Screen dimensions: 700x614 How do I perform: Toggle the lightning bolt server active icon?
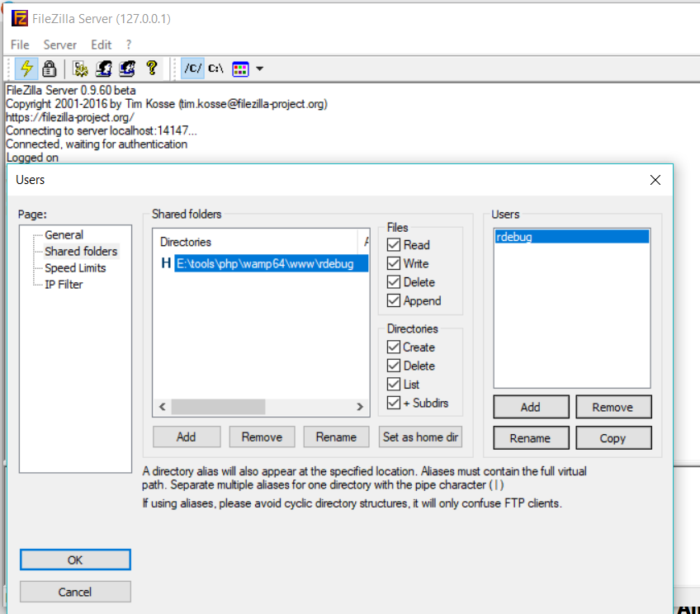tap(26, 68)
